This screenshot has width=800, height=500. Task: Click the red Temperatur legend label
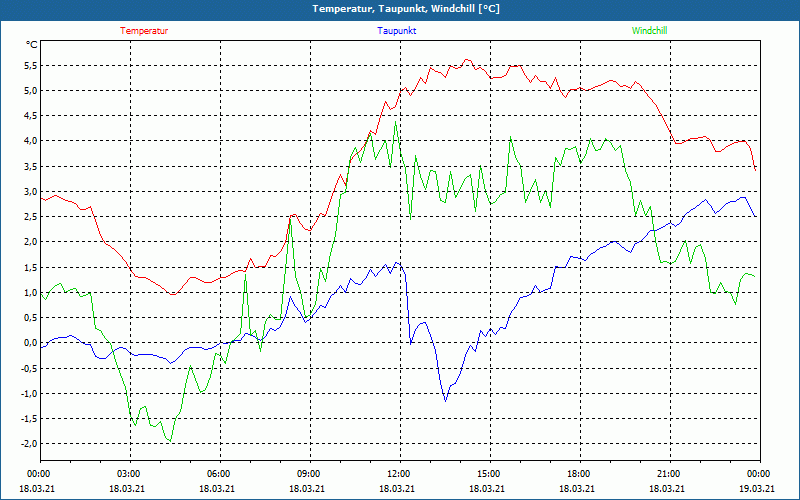(x=144, y=31)
